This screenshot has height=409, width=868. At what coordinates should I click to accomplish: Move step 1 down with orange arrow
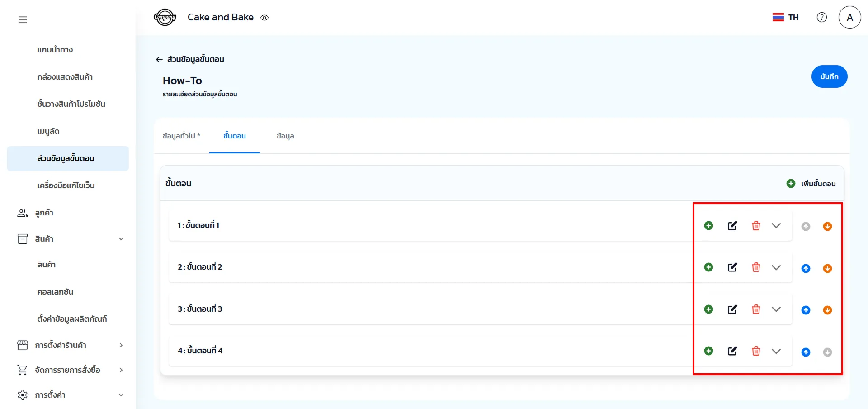click(x=827, y=227)
